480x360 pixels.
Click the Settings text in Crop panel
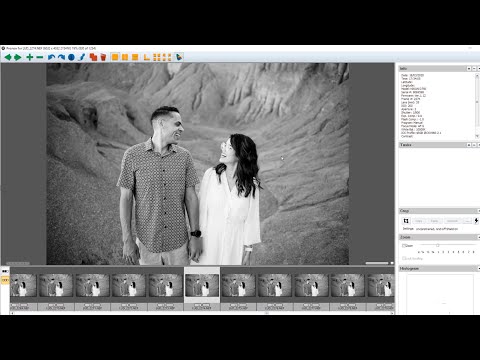(x=430, y=229)
